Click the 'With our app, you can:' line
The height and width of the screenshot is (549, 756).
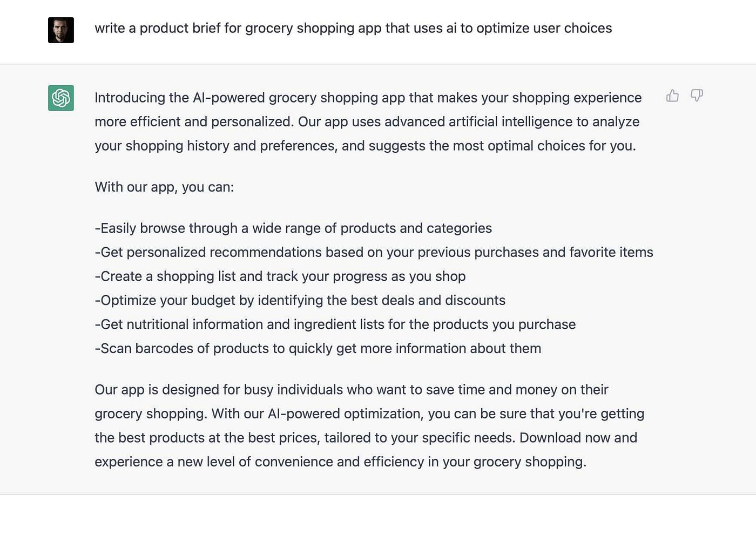coord(164,187)
